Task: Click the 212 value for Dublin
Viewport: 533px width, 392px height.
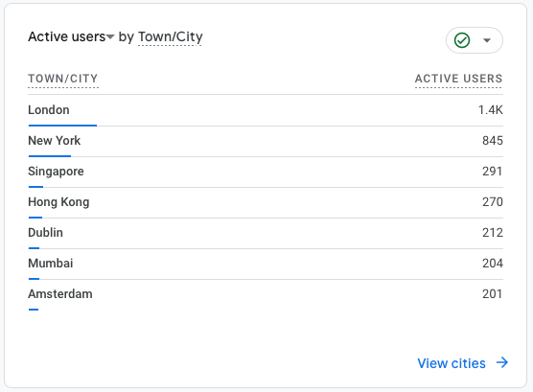Action: (493, 233)
